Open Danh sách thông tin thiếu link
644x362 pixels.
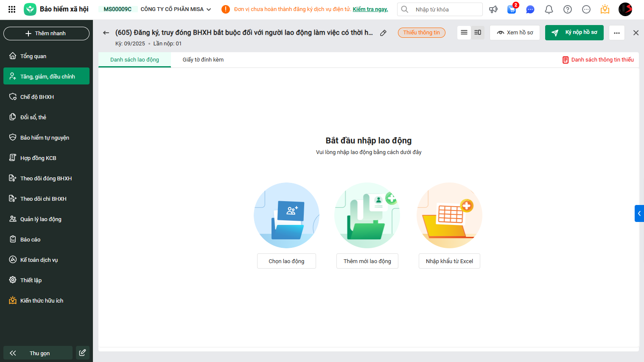[598, 60]
